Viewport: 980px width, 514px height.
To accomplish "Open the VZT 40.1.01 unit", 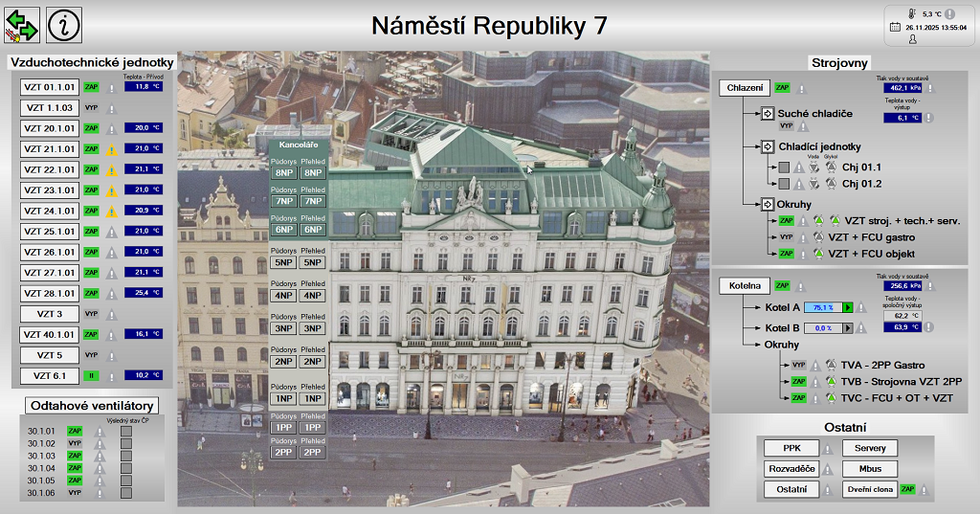I will click(x=50, y=335).
